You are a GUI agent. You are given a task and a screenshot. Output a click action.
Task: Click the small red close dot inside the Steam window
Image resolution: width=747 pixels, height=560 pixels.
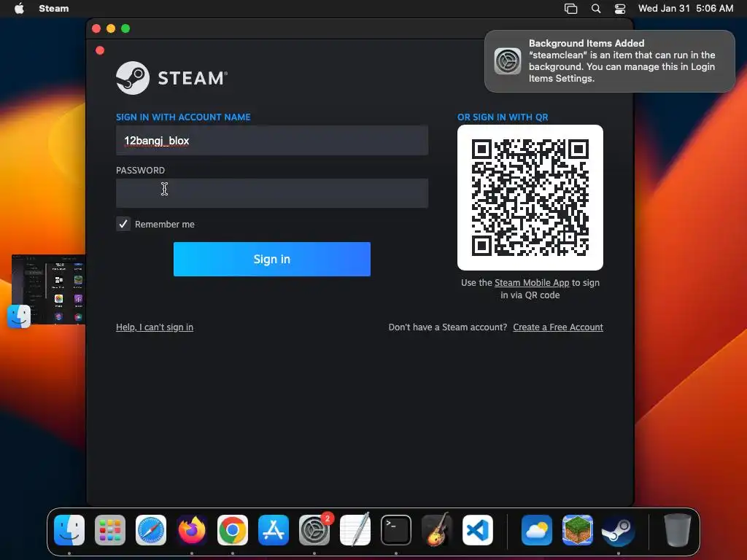(x=100, y=50)
